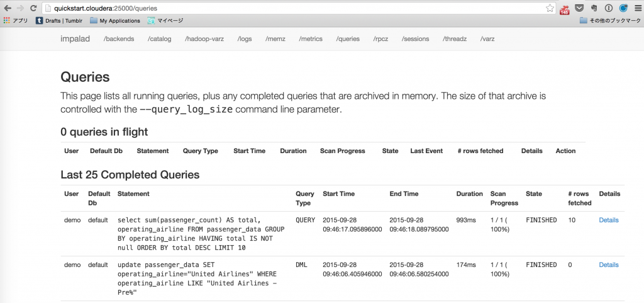Click the update passenger_data statement text
Screen dimensions: 644x303
tap(197, 278)
